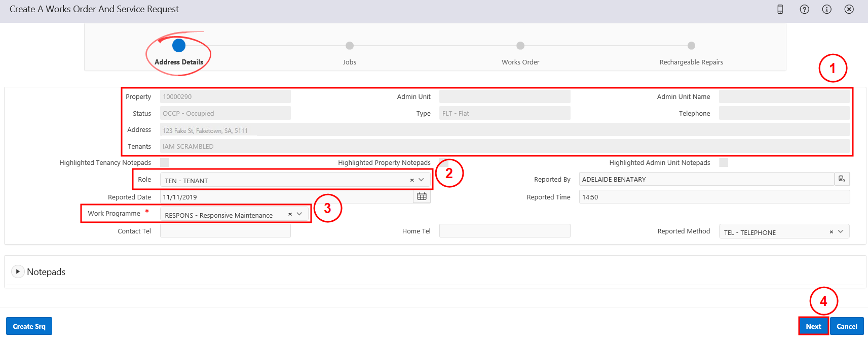The width and height of the screenshot is (868, 341).
Task: Expand the Role dropdown list
Action: point(422,180)
